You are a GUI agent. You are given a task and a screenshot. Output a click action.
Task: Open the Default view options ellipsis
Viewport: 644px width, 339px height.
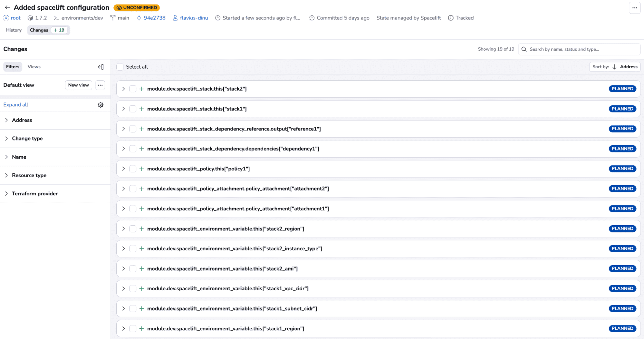coord(100,85)
